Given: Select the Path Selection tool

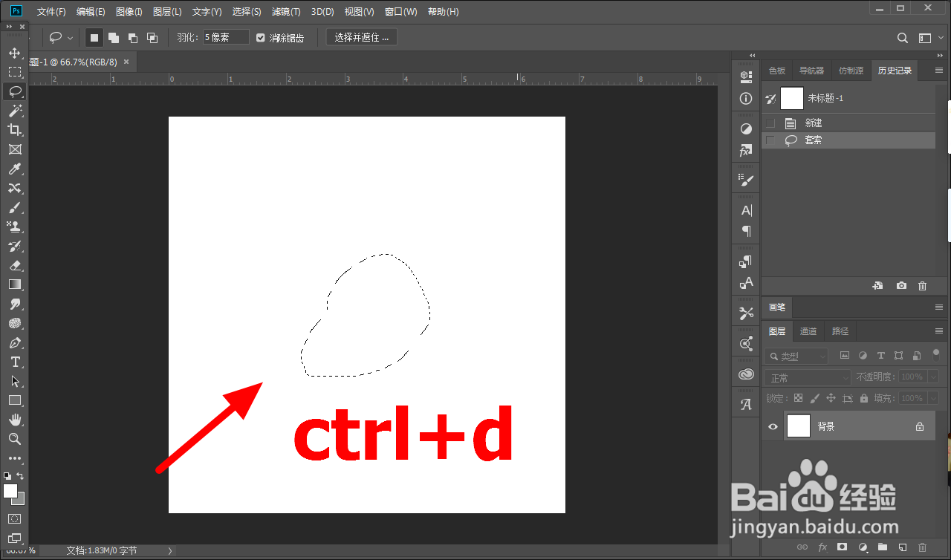Looking at the screenshot, I should tap(15, 381).
